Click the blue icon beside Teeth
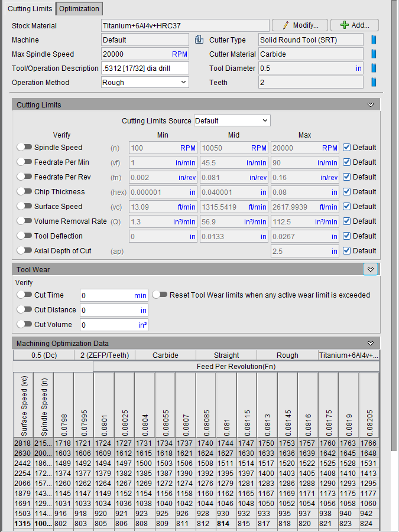This screenshot has height=532, width=399. [374, 83]
